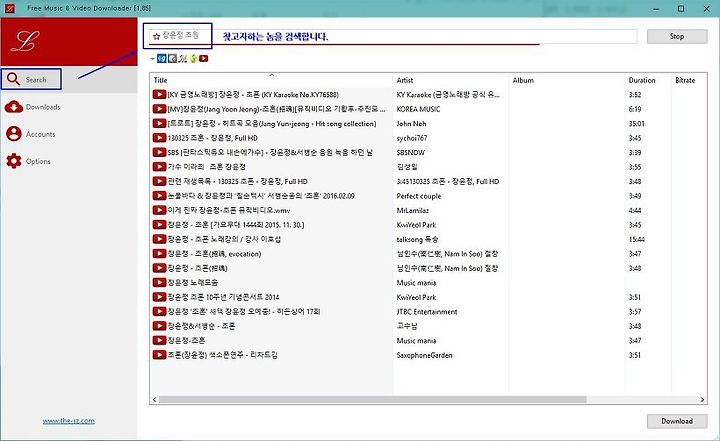Viewport: 720px width, 441px height.
Task: Open the www.the-sz.com link
Action: point(68,420)
